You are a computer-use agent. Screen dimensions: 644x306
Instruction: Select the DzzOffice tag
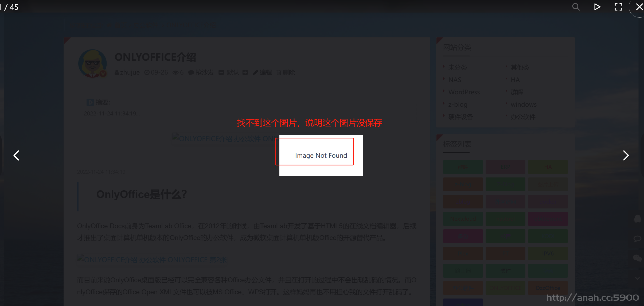tap(548, 288)
